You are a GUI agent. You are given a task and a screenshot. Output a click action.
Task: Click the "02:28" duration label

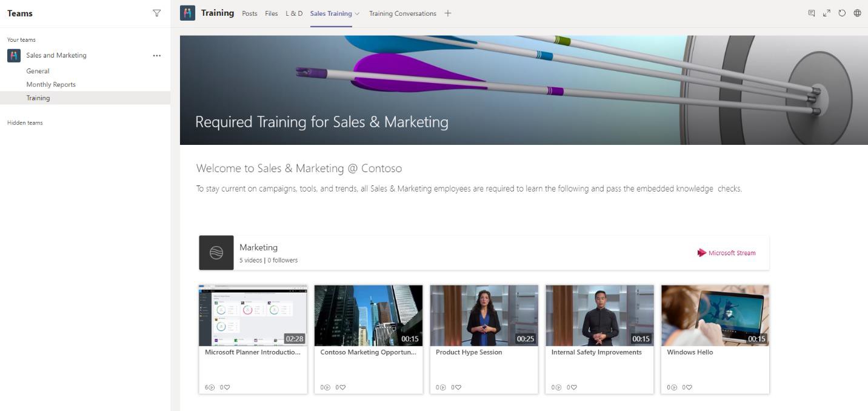295,339
